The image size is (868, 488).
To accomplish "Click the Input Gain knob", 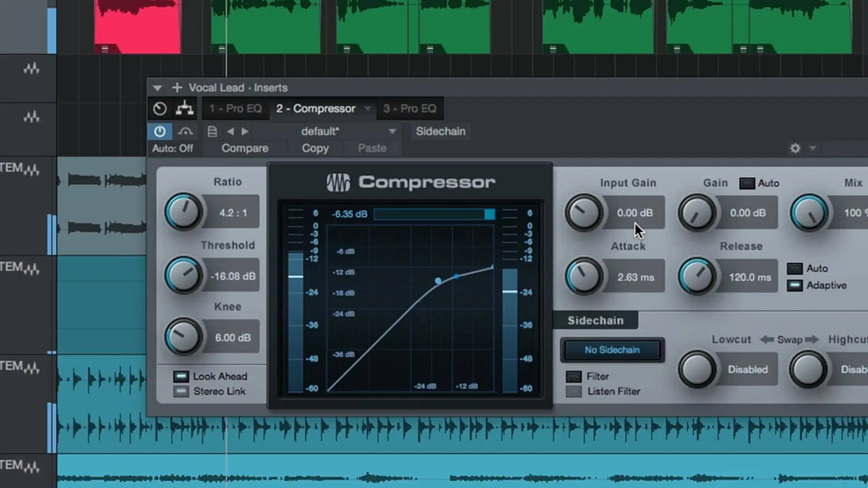I will click(x=584, y=213).
